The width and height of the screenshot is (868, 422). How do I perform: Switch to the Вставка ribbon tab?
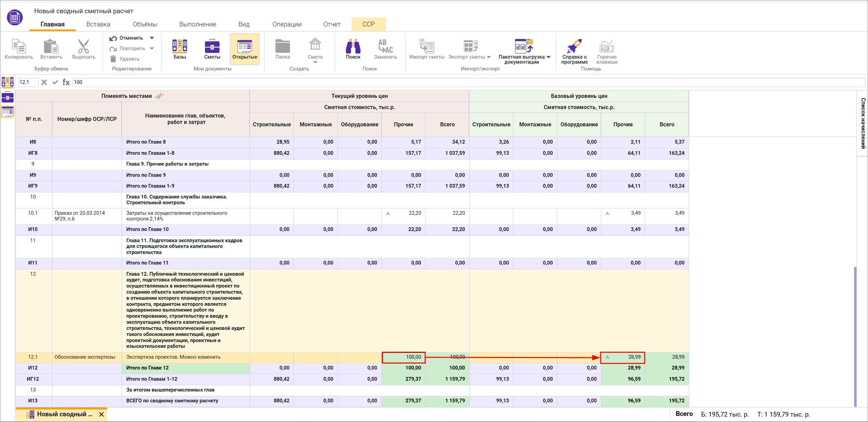click(x=98, y=24)
